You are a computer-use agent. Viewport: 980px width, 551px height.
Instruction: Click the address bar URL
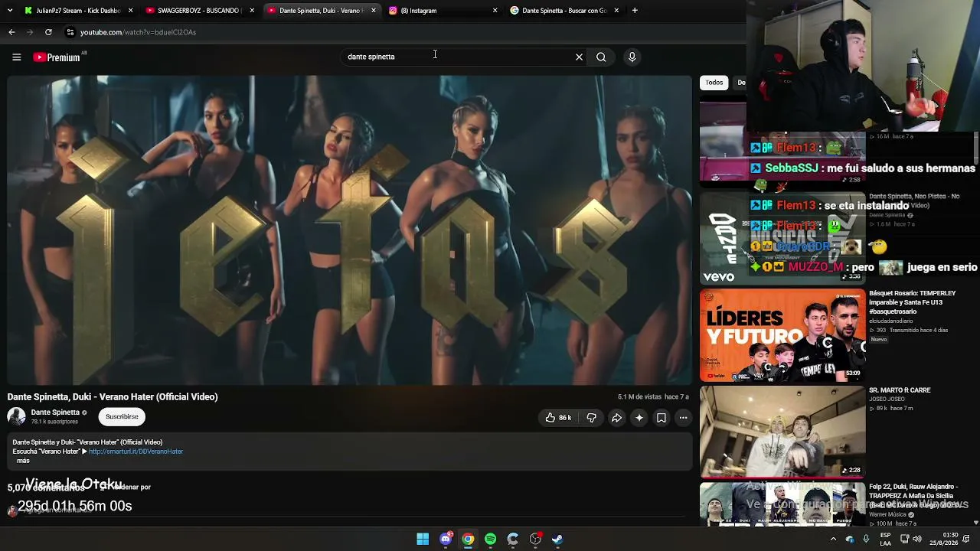tap(138, 32)
